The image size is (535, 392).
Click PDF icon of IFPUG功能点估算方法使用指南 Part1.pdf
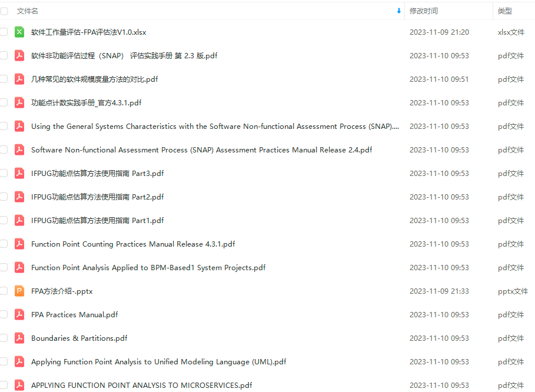point(19,220)
